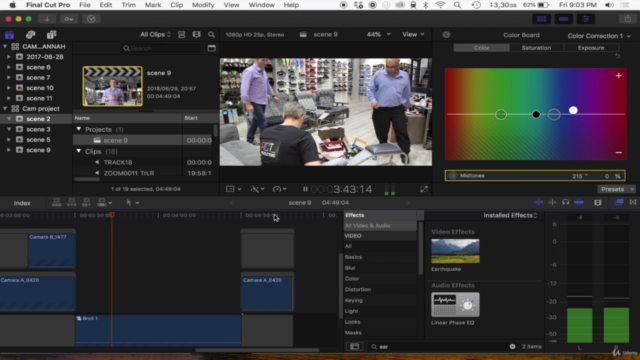Screen dimensions: 640x360
Task: Open the Modify menu
Action: (x=203, y=5)
